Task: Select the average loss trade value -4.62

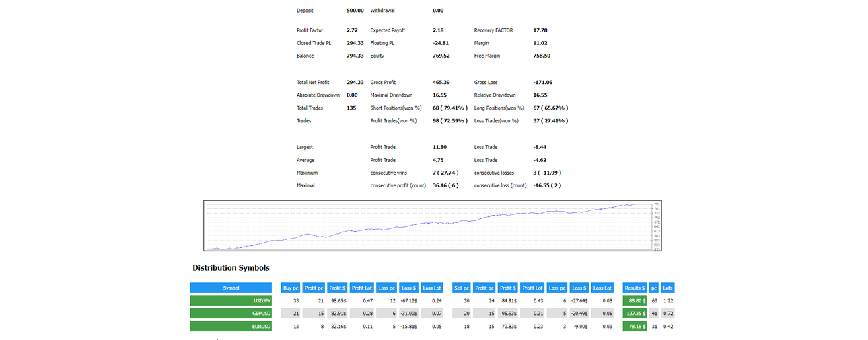Action: point(540,160)
